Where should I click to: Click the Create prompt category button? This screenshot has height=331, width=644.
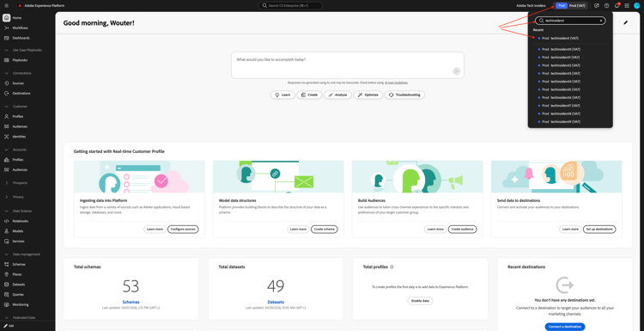coord(309,95)
